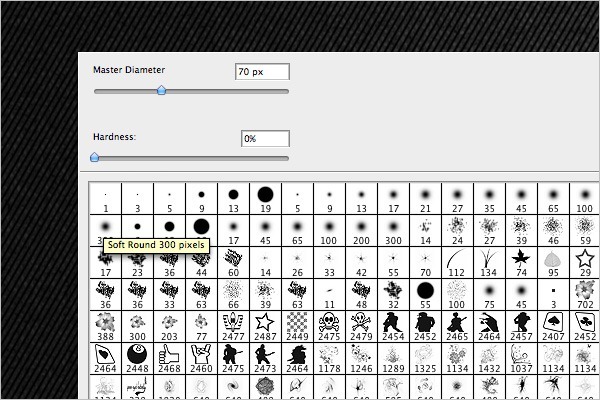
Task: Click the Hardness 0% value field
Action: pos(265,139)
